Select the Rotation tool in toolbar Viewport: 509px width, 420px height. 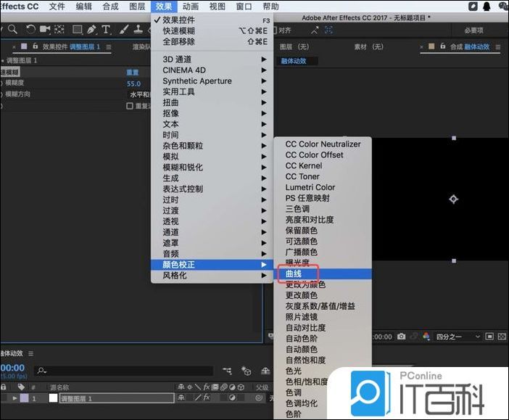pyautogui.click(x=30, y=30)
